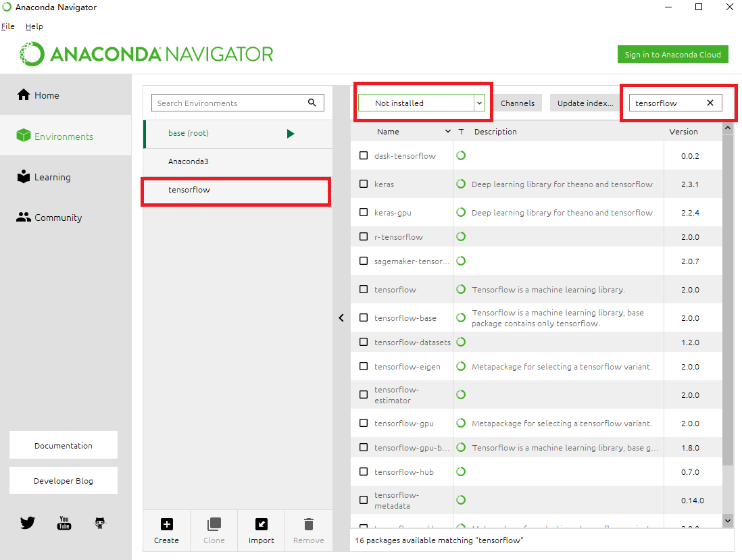Click the Environments cube icon
The image size is (742, 560).
click(23, 136)
